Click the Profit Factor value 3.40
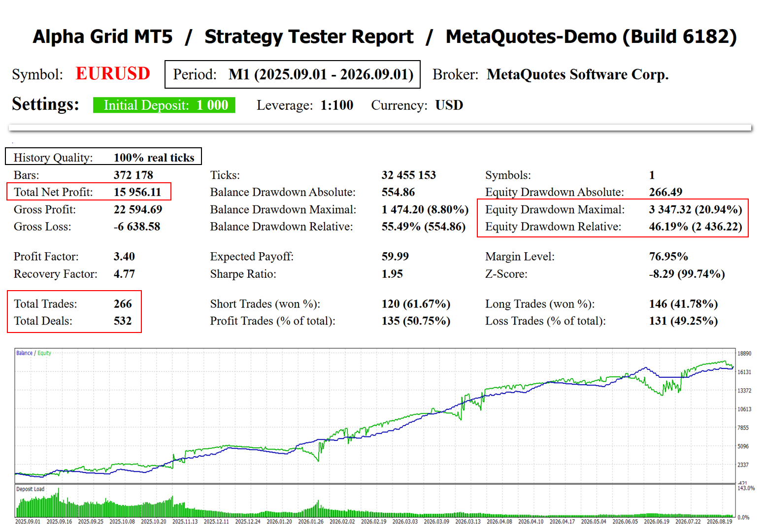The image size is (765, 532). [124, 257]
